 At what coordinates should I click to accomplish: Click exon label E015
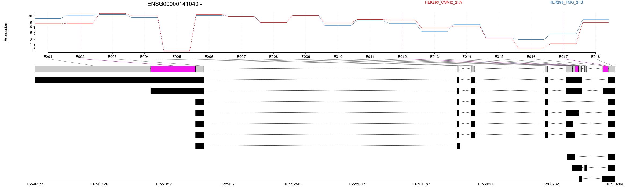pyautogui.click(x=499, y=57)
